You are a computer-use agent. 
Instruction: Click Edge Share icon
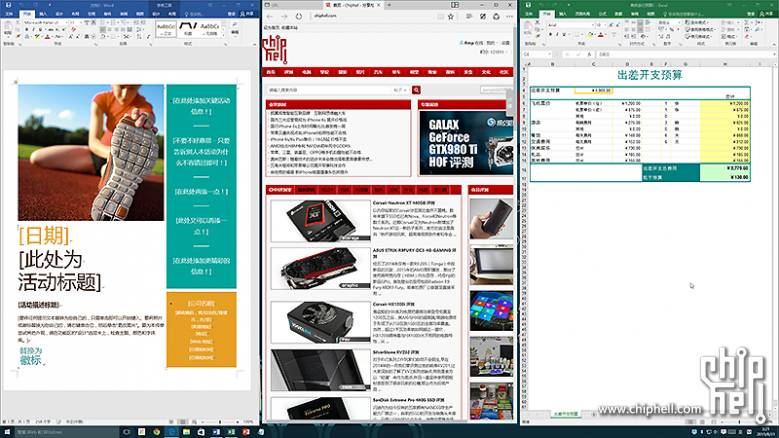496,16
